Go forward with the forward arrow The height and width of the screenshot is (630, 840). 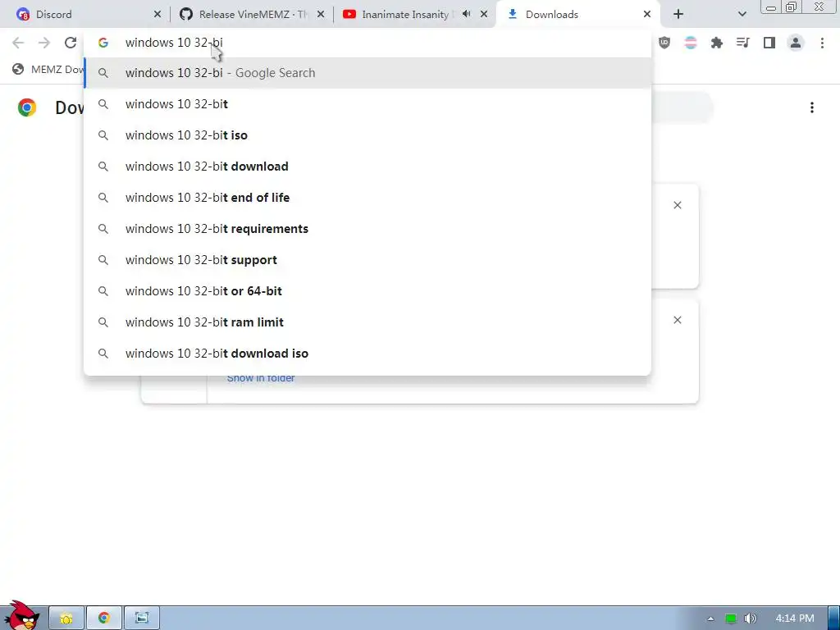(x=44, y=43)
